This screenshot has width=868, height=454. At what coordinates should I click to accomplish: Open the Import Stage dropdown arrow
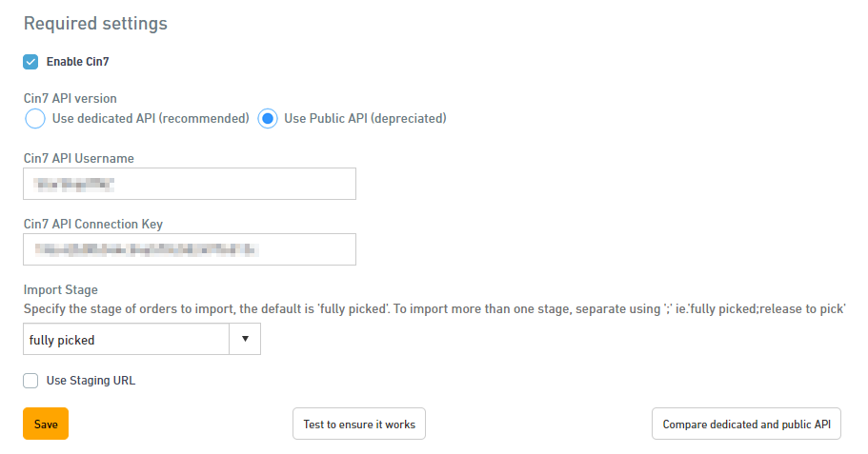(x=245, y=339)
